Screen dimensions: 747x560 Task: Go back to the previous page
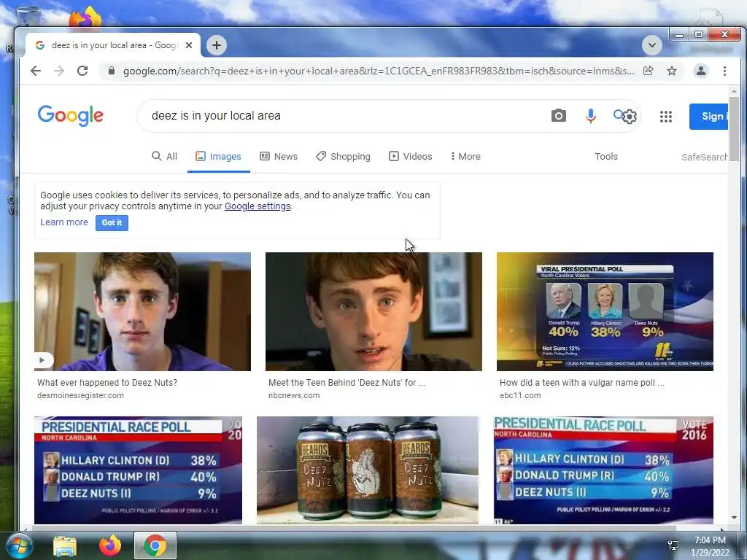(x=36, y=71)
